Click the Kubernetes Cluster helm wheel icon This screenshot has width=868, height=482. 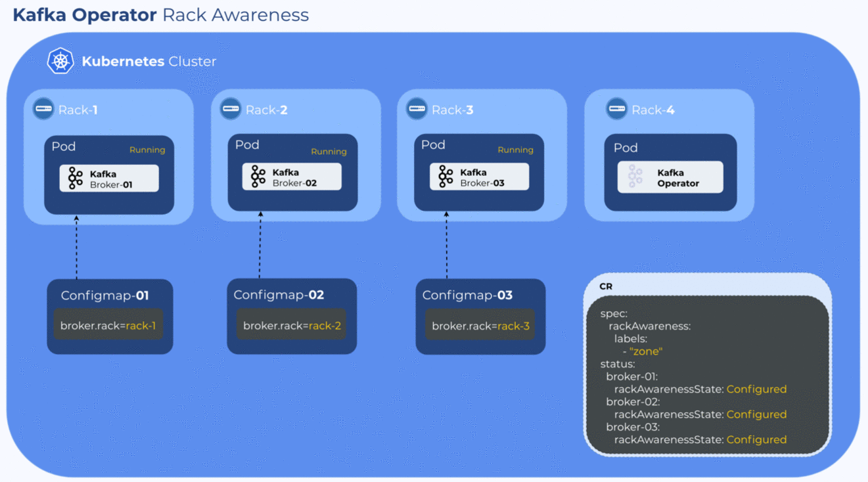[x=60, y=61]
